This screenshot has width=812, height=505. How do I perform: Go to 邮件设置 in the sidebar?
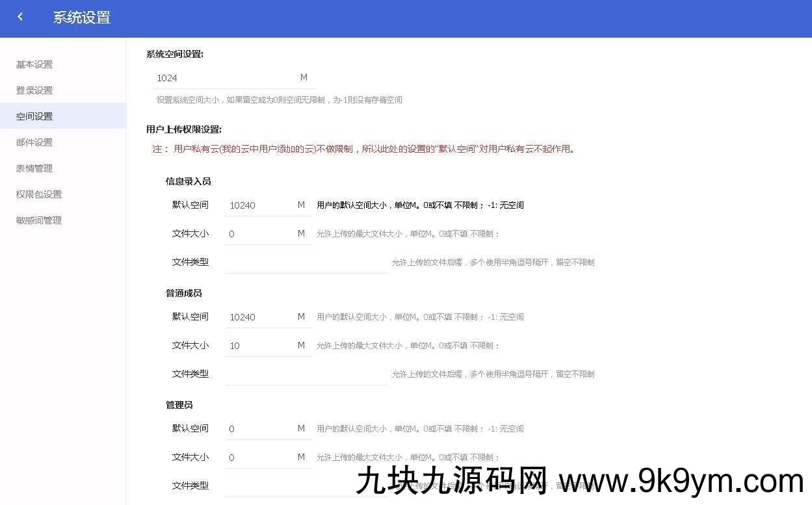coord(34,142)
